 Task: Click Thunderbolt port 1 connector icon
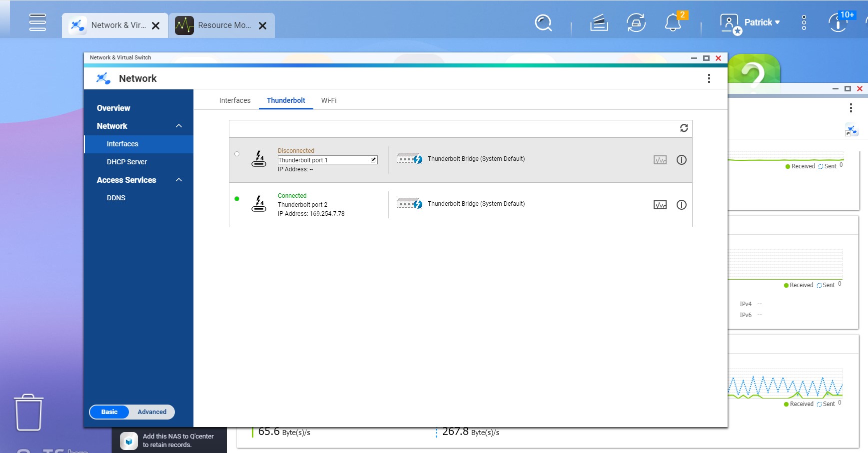tap(259, 159)
